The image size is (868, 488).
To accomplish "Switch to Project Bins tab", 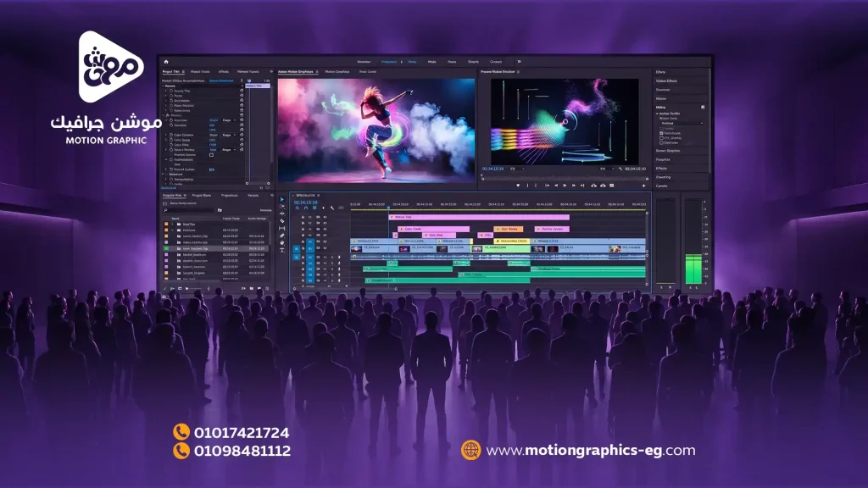I will coord(202,196).
